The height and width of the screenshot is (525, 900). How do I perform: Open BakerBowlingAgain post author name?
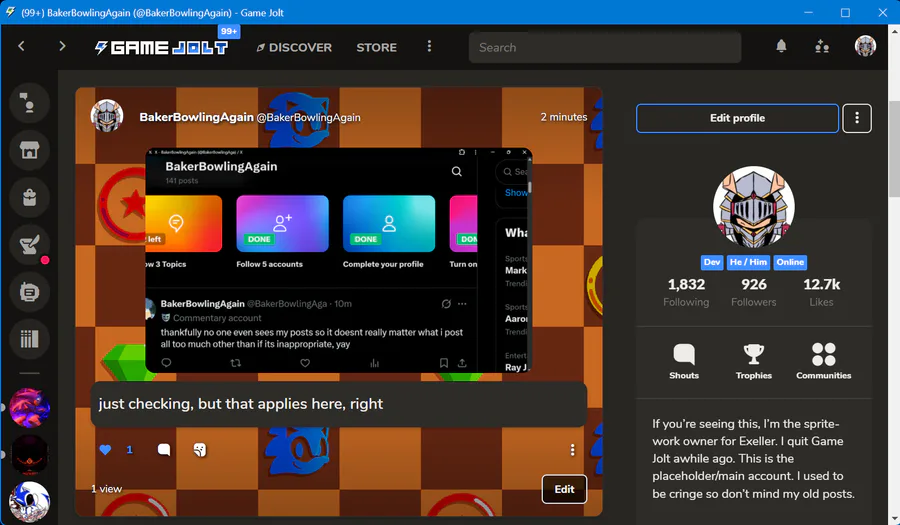coord(196,117)
